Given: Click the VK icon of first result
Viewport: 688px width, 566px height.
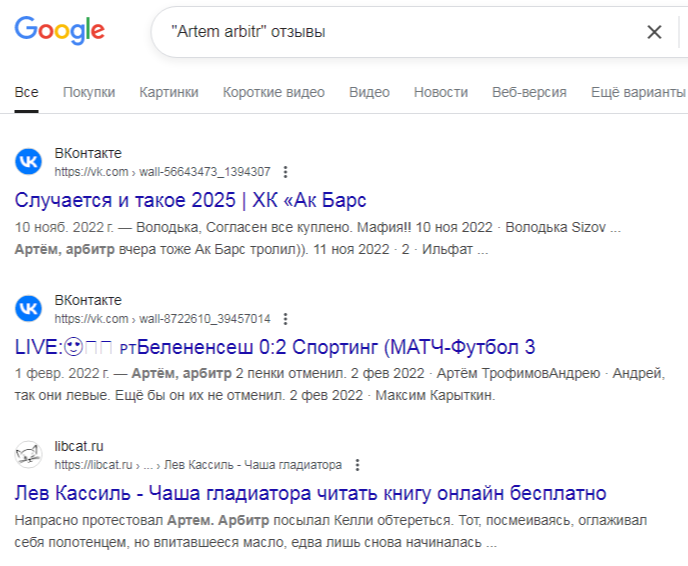Looking at the screenshot, I should click(x=29, y=162).
